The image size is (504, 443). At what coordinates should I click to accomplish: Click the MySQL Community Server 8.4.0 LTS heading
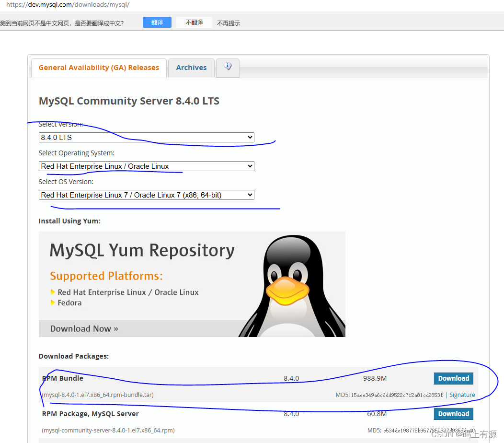pos(129,101)
